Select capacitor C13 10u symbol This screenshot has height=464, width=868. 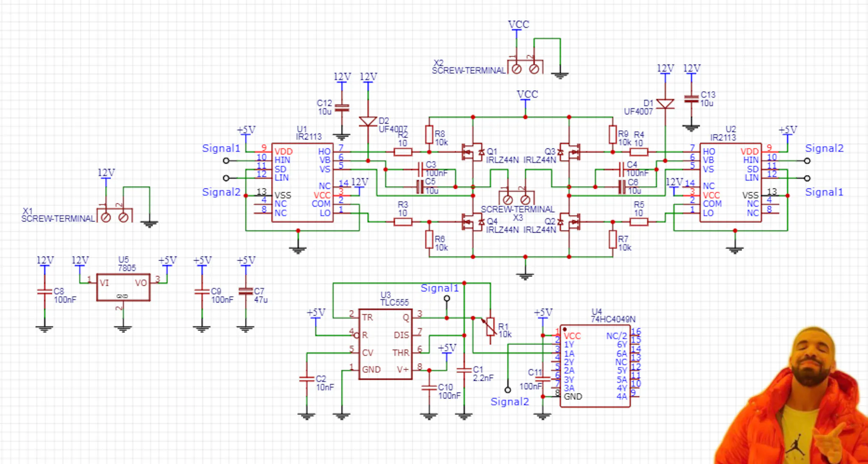coord(691,99)
